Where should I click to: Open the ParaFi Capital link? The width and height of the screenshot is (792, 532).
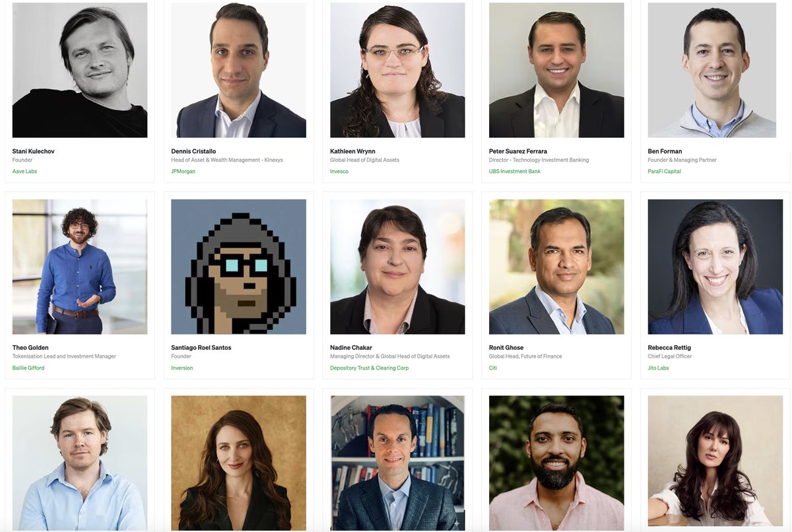click(665, 172)
